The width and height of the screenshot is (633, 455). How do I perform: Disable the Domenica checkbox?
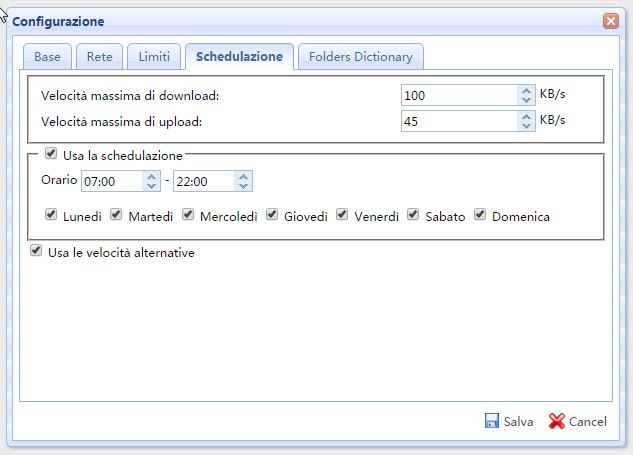(x=480, y=215)
